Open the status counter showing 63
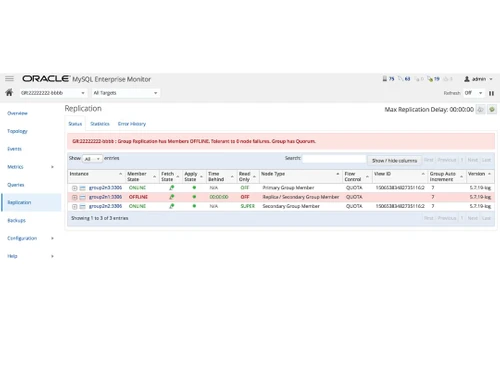Image resolution: width=500 pixels, height=375 pixels. click(x=404, y=79)
